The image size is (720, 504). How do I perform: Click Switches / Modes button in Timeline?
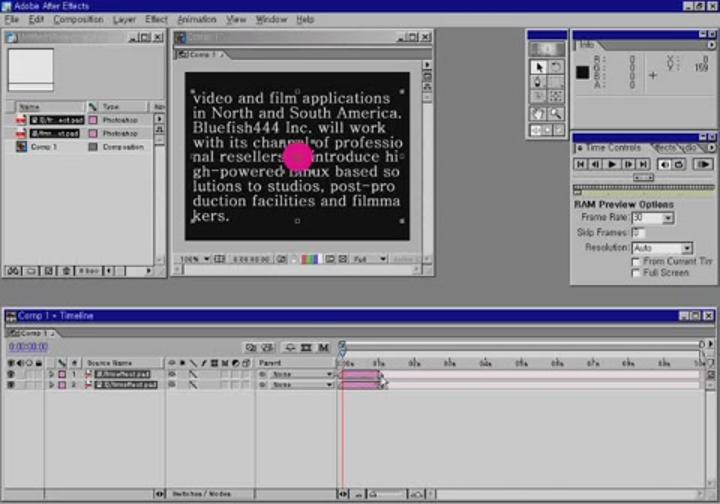[202, 494]
